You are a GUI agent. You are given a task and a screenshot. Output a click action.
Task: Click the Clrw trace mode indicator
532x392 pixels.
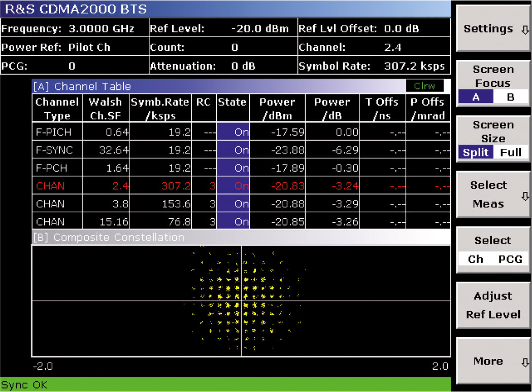pyautogui.click(x=424, y=86)
